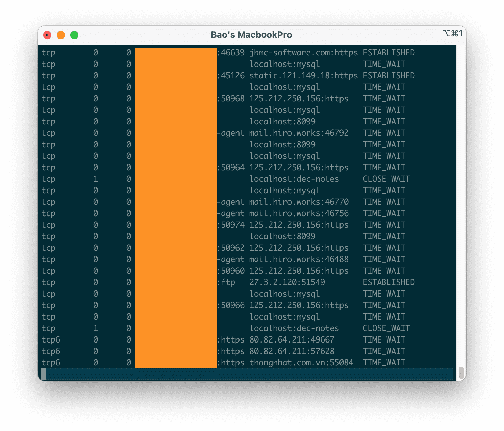Click the thongnhat.com.vn:55084 TIME_WAIT entry

coord(301,362)
